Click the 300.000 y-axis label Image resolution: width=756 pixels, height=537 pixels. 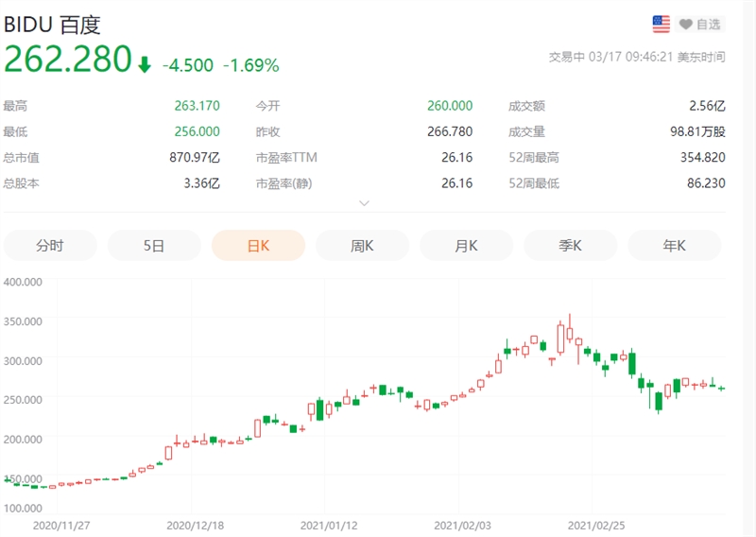coord(23,361)
